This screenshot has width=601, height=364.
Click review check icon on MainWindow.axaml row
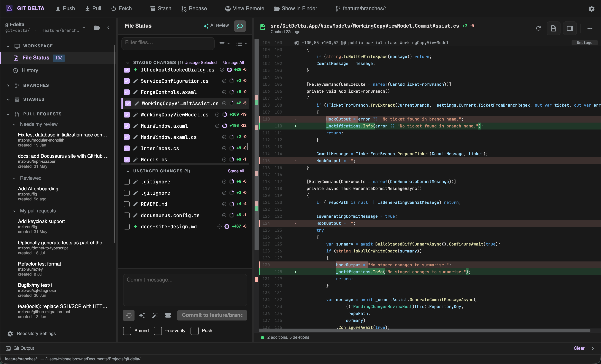tap(217, 126)
